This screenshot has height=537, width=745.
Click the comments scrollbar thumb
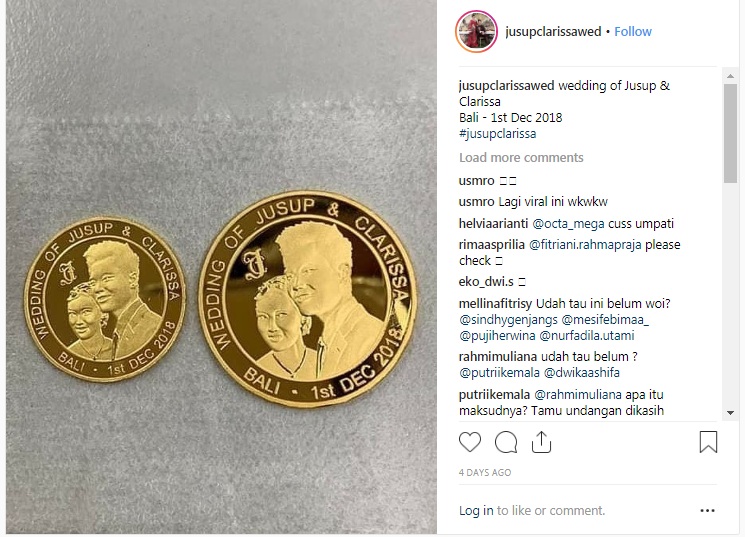point(730,133)
